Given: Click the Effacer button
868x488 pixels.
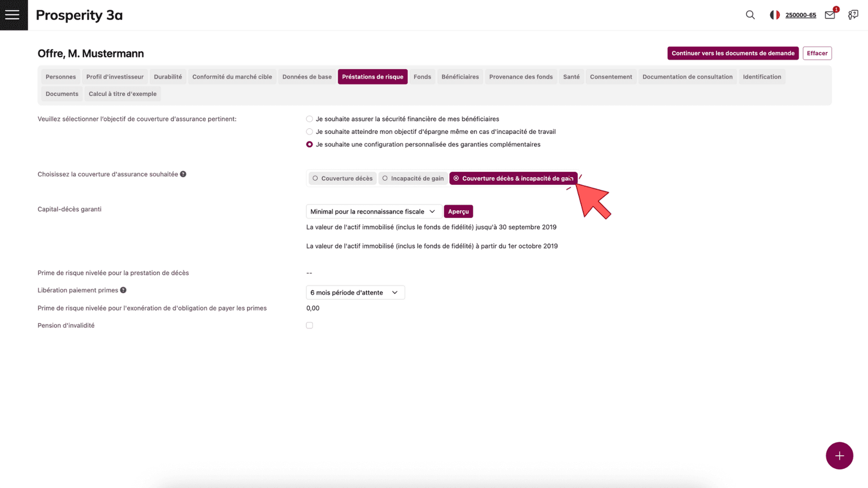Looking at the screenshot, I should [x=817, y=53].
